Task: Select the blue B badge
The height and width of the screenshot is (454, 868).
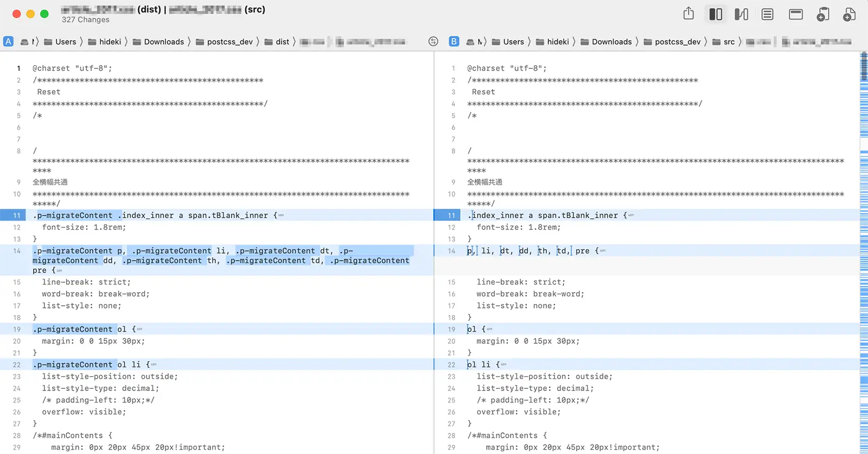Action: pos(454,41)
